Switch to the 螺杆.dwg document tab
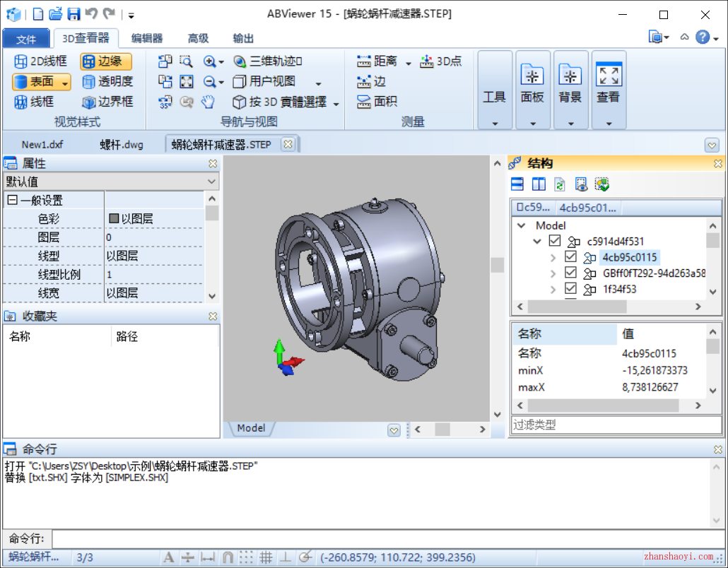 click(122, 144)
